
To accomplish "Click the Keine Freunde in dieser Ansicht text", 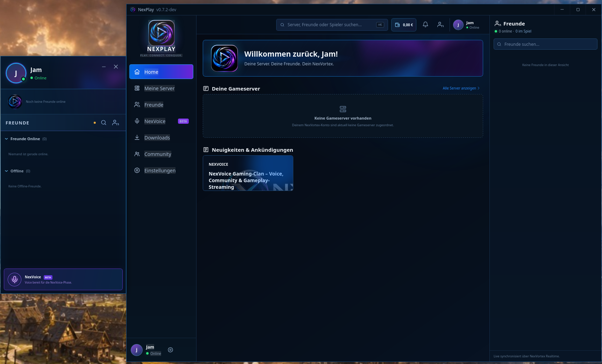I will pyautogui.click(x=545, y=65).
